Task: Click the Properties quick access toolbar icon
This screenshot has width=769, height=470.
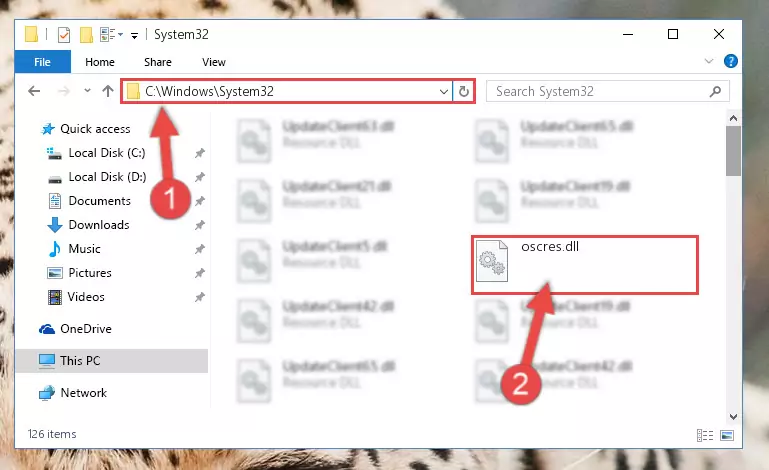Action: click(64, 34)
